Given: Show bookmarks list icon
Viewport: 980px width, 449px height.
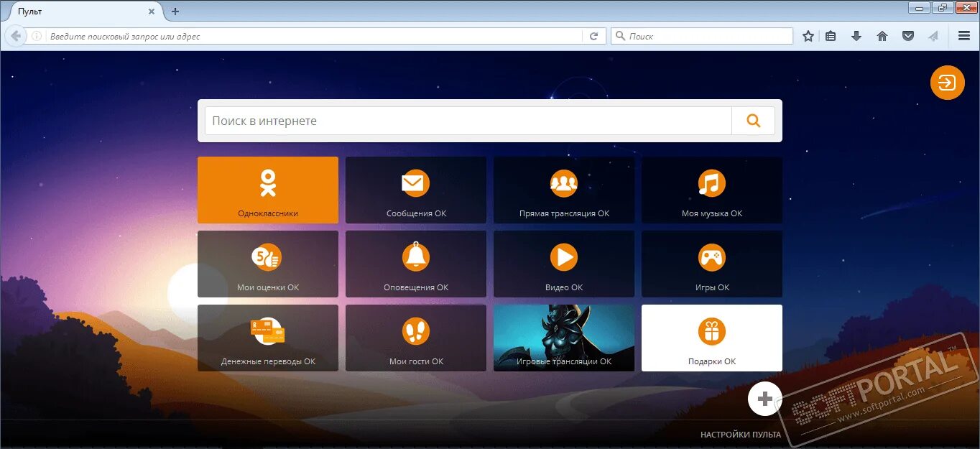Looking at the screenshot, I should 831,36.
